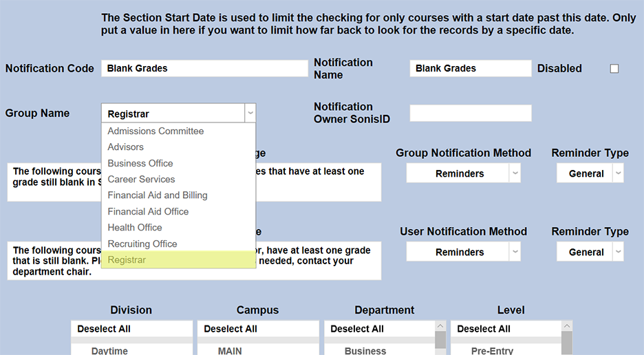This screenshot has width=644, height=355.
Task: Select Career Services group option
Action: coord(141,180)
